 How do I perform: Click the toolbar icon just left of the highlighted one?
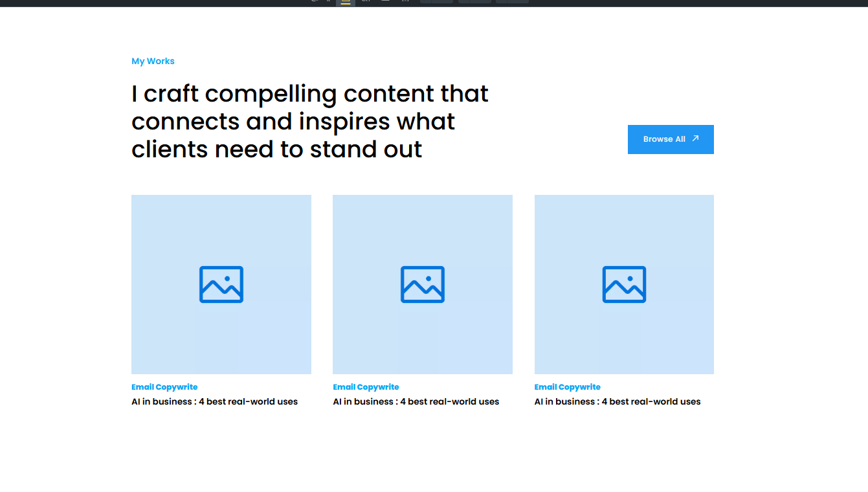pos(328,2)
